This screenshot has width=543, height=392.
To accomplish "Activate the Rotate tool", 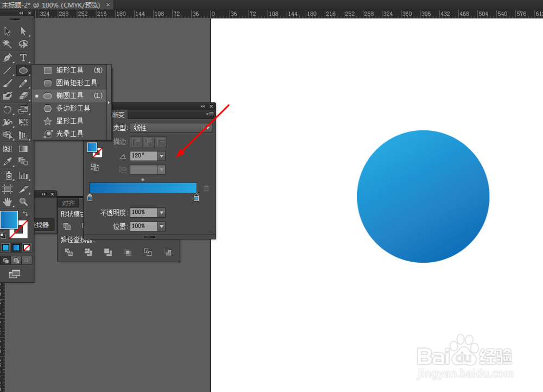I will click(x=7, y=110).
